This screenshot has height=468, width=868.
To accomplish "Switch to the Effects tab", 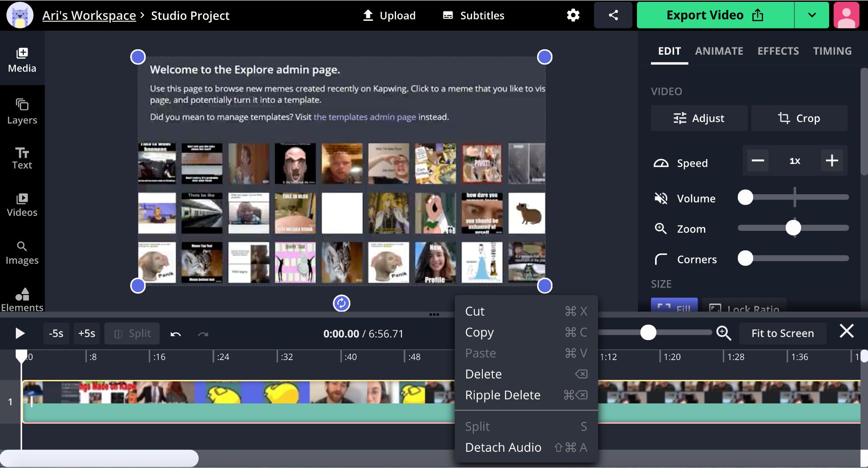I will 778,51.
